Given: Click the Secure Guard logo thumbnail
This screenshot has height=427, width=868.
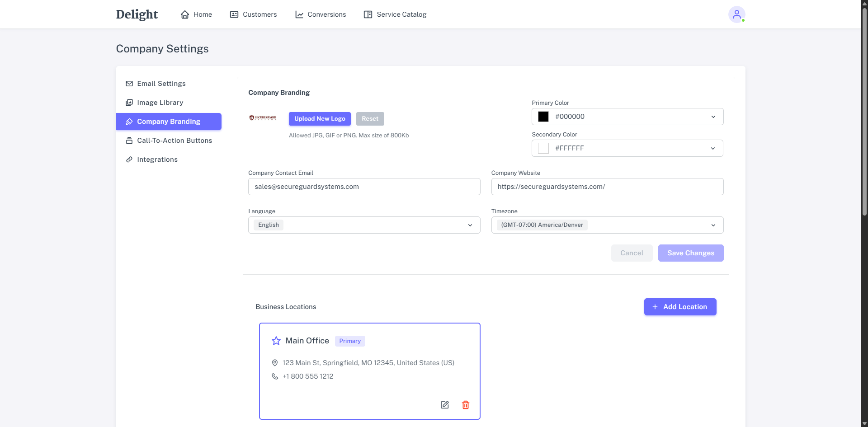Looking at the screenshot, I should 263,118.
